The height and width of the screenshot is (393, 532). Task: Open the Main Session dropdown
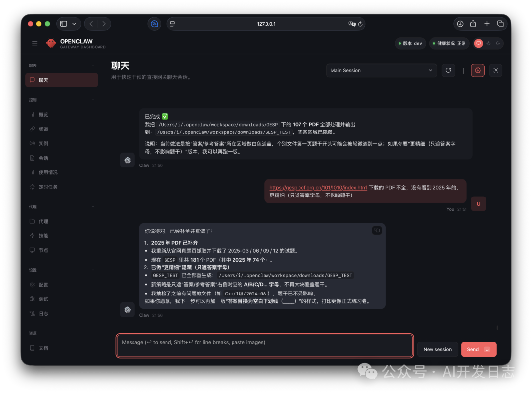click(x=381, y=70)
